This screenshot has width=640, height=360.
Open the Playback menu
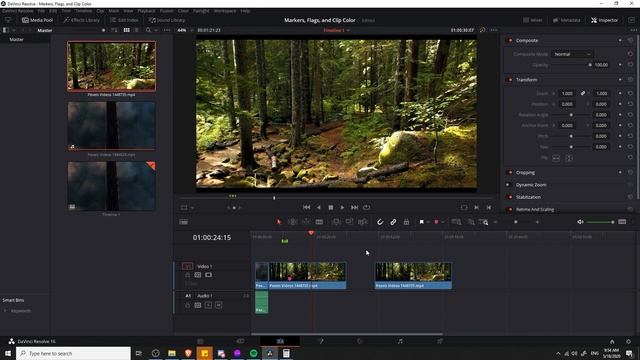(x=146, y=11)
